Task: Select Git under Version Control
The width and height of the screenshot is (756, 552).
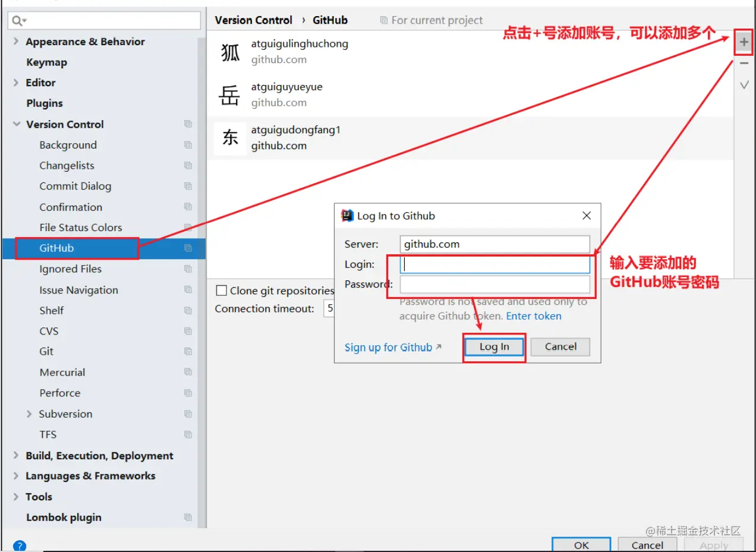Action: (46, 352)
